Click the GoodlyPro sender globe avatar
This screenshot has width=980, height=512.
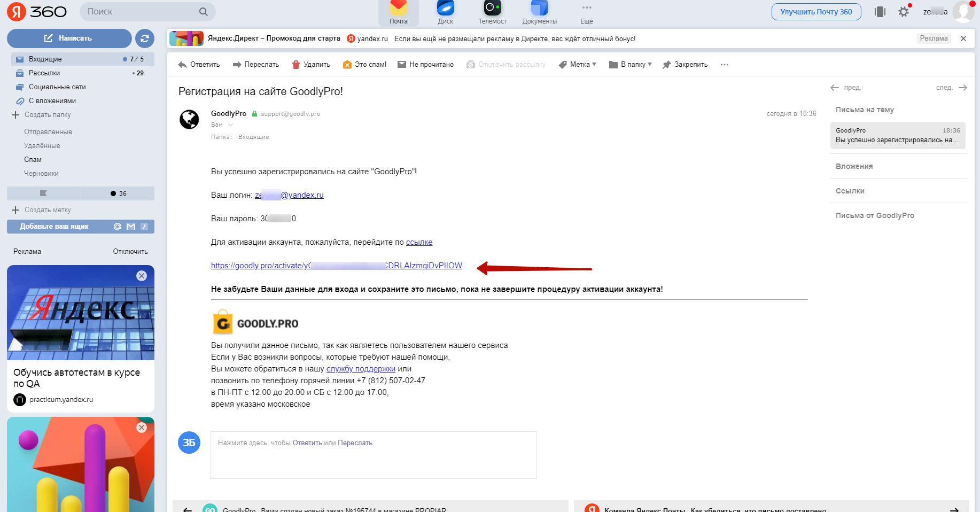click(x=189, y=119)
